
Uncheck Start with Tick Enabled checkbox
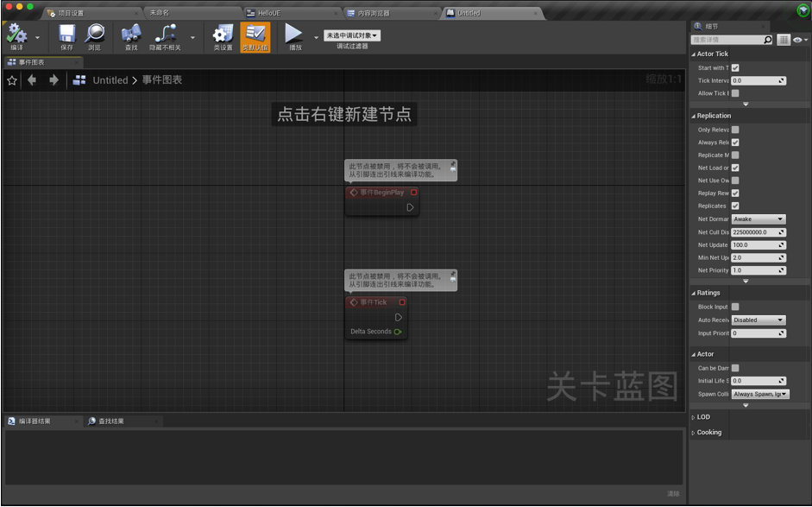point(735,68)
